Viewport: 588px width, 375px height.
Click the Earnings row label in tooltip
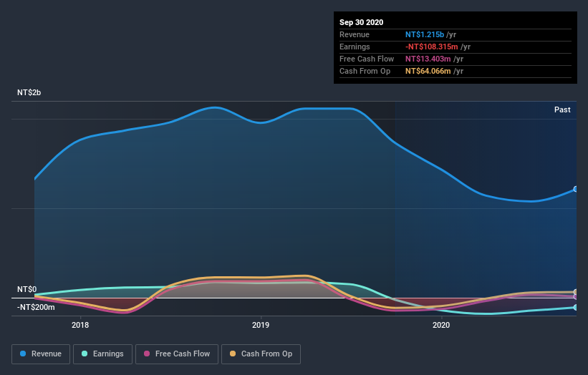click(x=355, y=47)
